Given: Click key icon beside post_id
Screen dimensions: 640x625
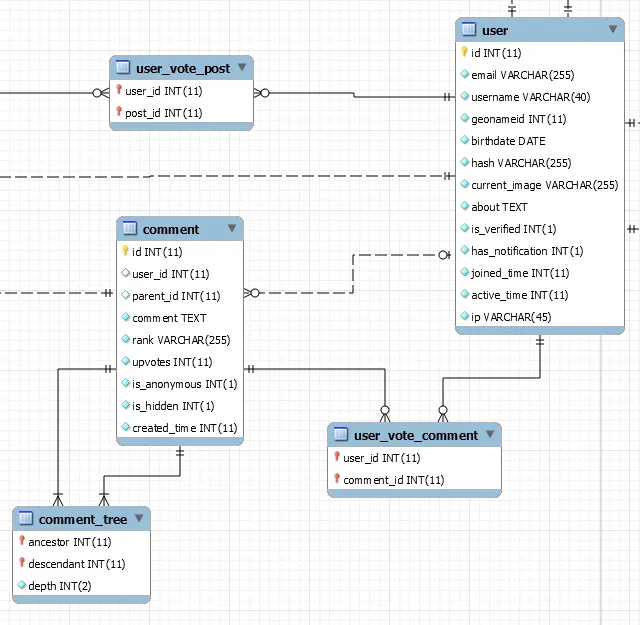Looking at the screenshot, I should (x=119, y=111).
